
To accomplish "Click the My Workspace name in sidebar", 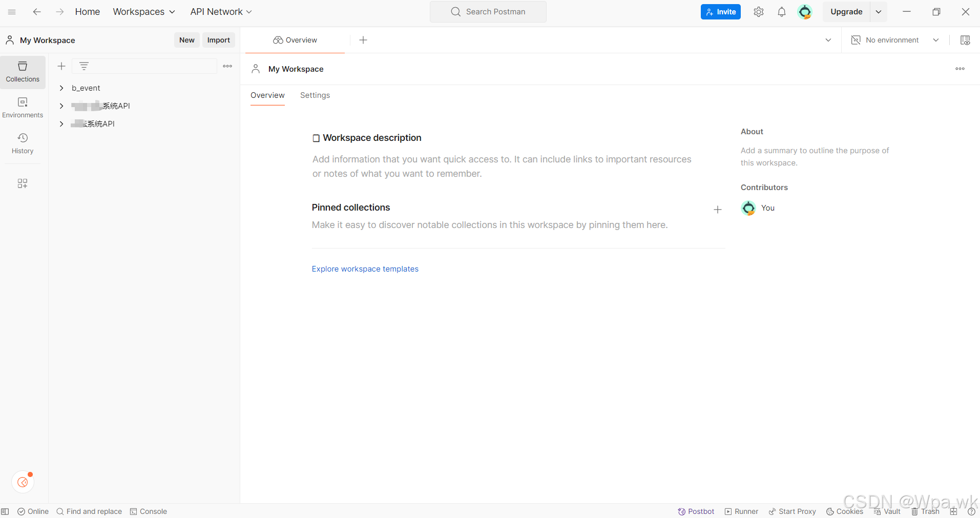I will (x=48, y=40).
